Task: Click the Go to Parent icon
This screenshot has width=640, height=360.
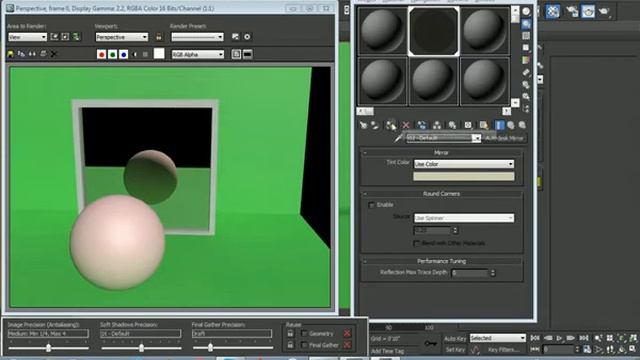Action: click(511, 125)
